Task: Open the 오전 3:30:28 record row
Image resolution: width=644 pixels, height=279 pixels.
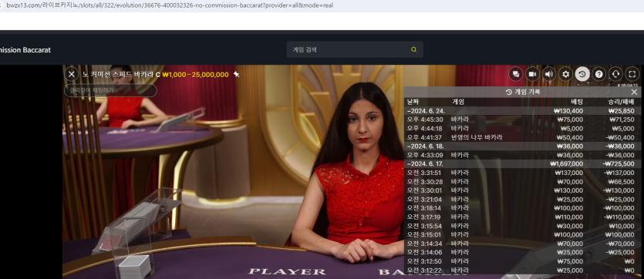Action: point(522,182)
